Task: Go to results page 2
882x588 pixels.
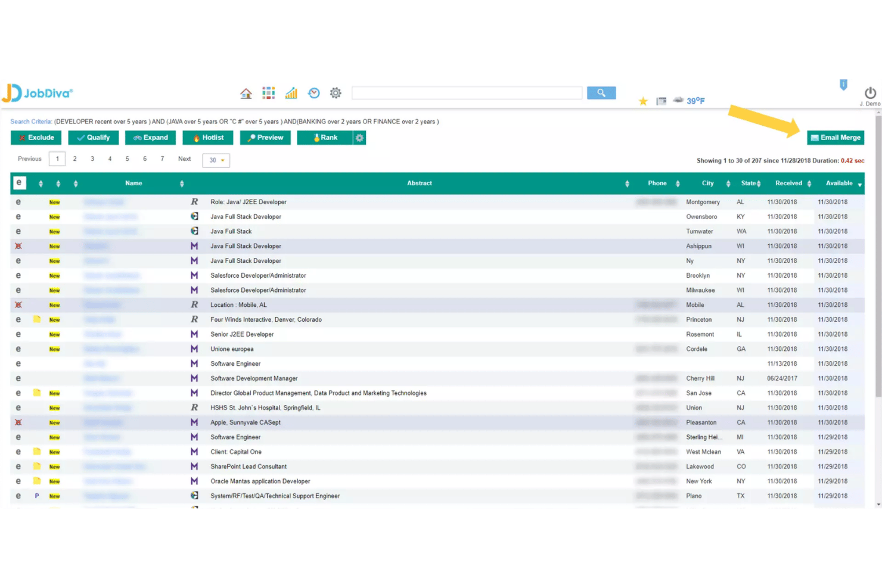Action: [x=74, y=159]
